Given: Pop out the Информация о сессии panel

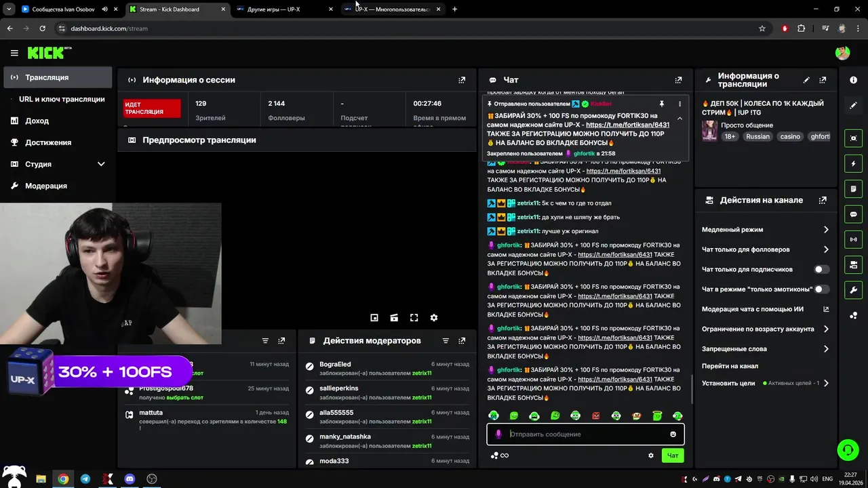Looking at the screenshot, I should click(462, 80).
